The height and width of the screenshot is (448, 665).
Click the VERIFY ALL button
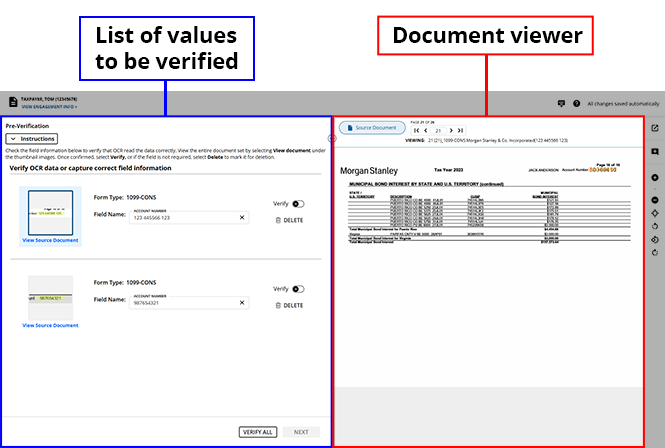[x=258, y=432]
